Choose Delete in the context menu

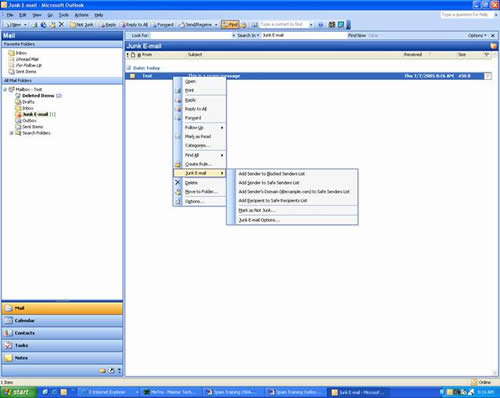199,183
